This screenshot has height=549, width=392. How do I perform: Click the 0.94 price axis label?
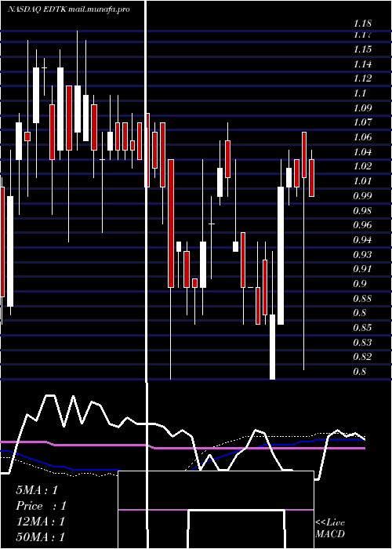point(362,240)
